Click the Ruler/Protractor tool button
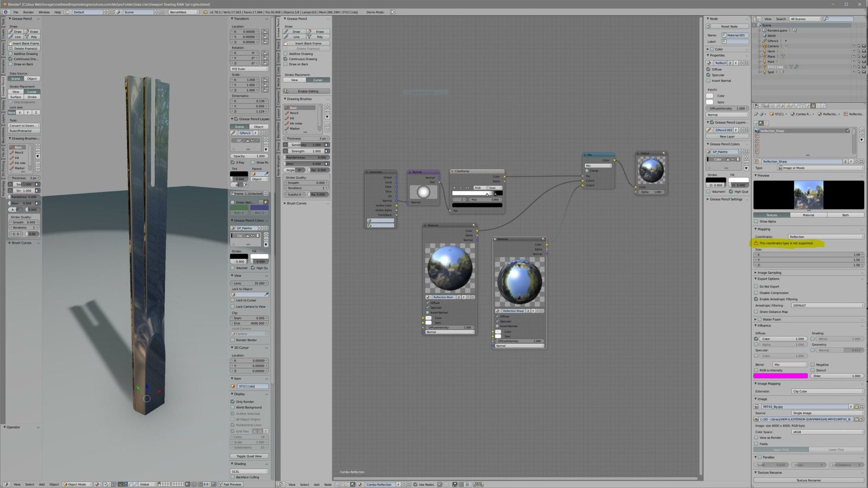Image resolution: width=868 pixels, height=488 pixels. coord(24,131)
